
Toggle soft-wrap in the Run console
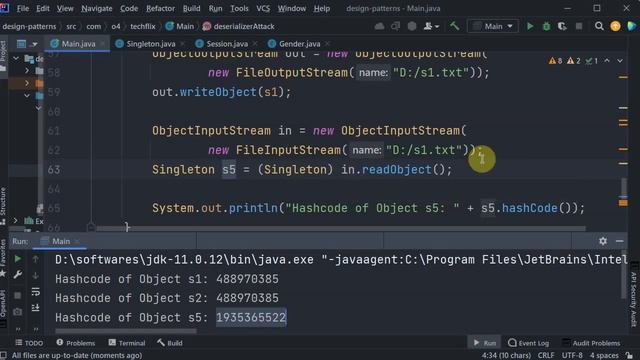click(x=36, y=291)
